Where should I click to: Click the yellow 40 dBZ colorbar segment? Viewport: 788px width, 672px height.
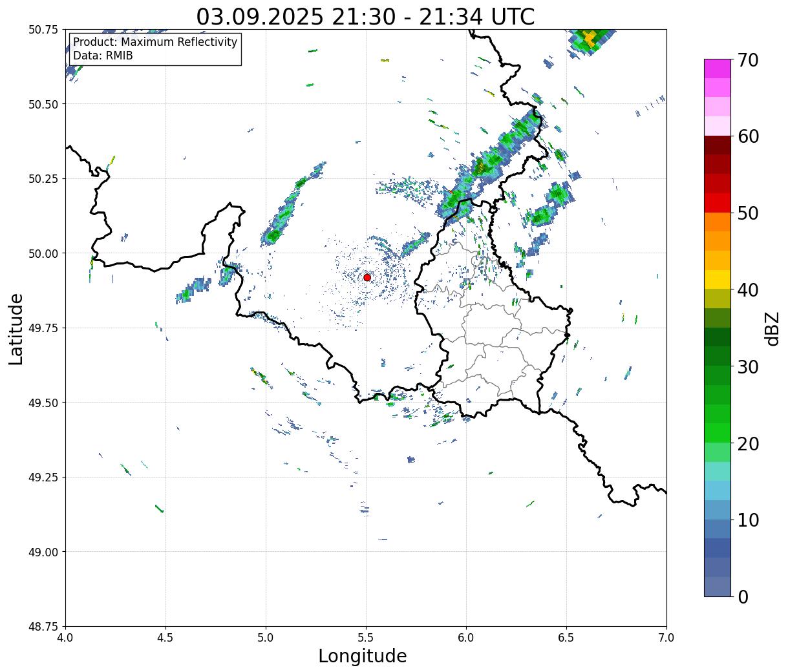pyautogui.click(x=718, y=280)
